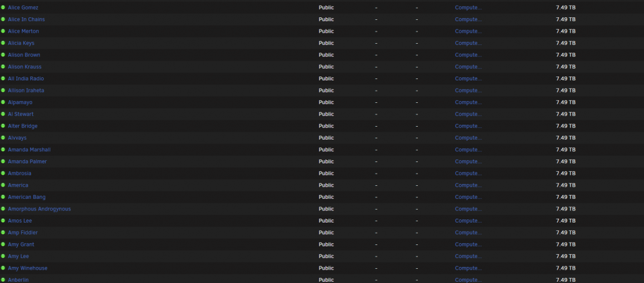Image resolution: width=644 pixels, height=283 pixels.
Task: Click the green status dot beside Amy Winehouse
Action: point(3,268)
